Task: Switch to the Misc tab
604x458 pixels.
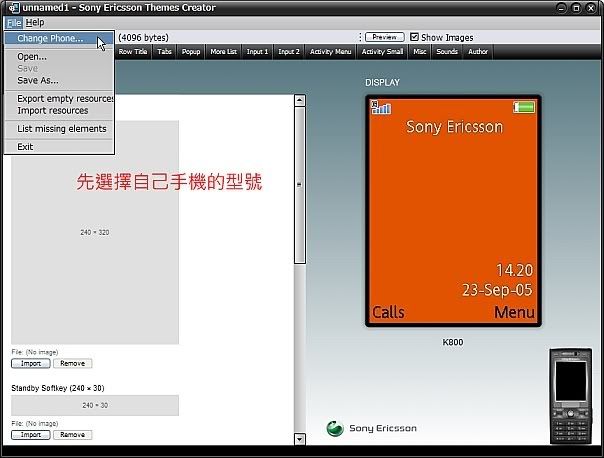Action: coord(419,52)
